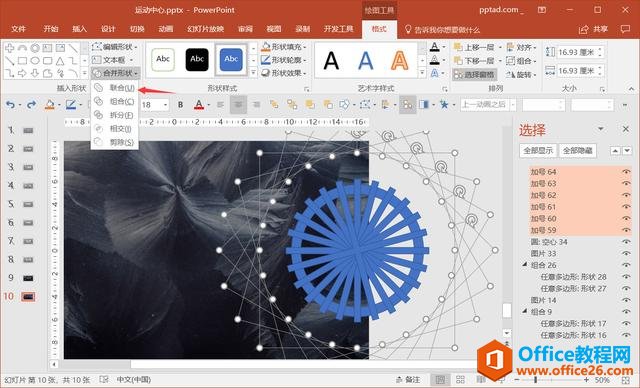Collapse the 组合 9 tree group
Image resolution: width=640 pixels, height=388 pixels.
click(525, 311)
